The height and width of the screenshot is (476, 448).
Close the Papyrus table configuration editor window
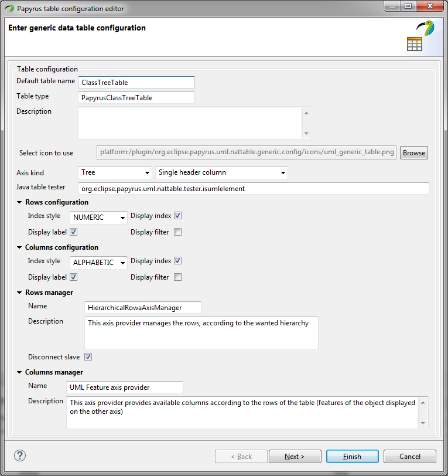point(429,6)
